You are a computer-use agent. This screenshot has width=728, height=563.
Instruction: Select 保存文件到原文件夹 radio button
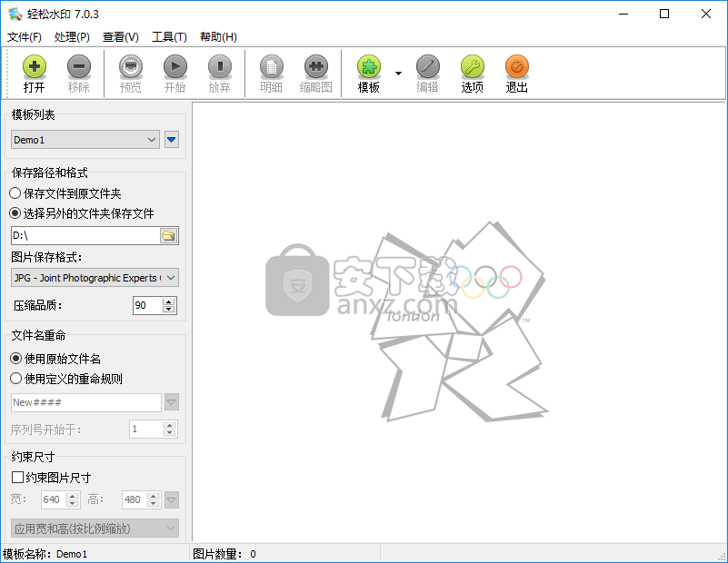(15, 193)
